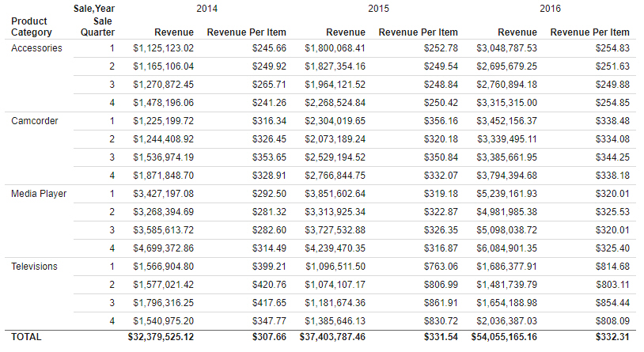Click the Revenue header under 2014
644x352 pixels.
(174, 32)
